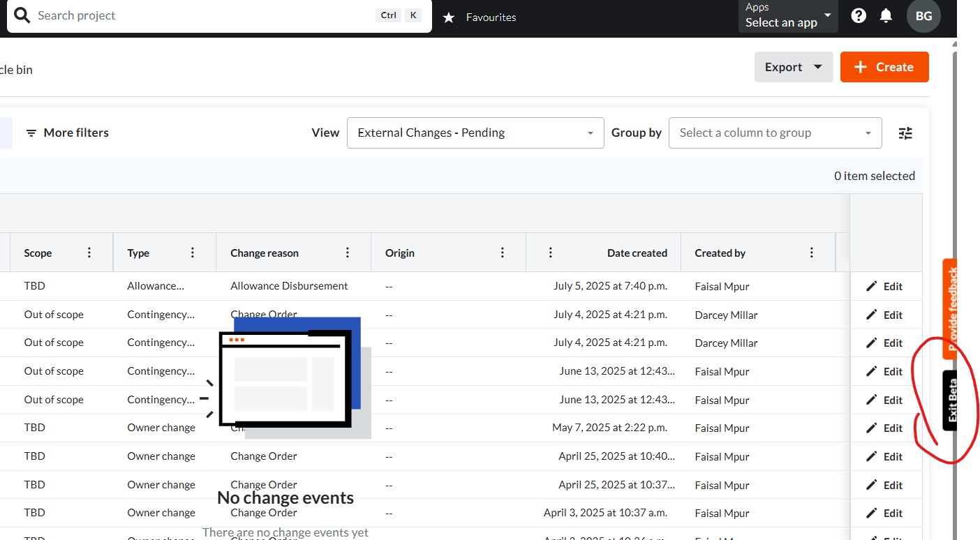This screenshot has width=980, height=540.
Task: Sort by the Scope column header
Action: [x=38, y=253]
